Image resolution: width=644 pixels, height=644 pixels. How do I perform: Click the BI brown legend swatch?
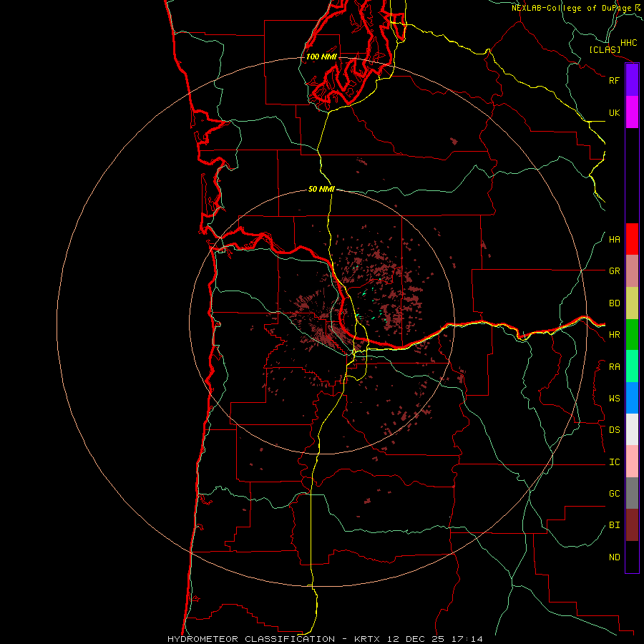[632, 525]
